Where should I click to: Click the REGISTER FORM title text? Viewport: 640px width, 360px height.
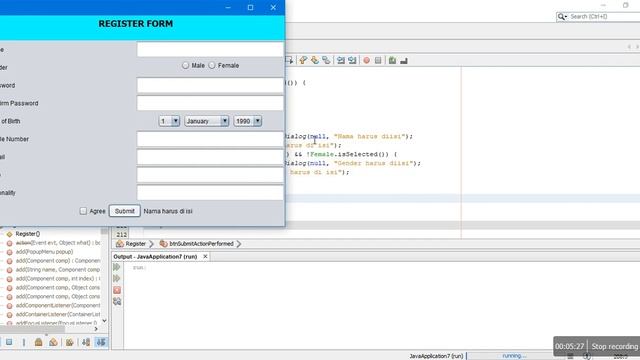136,24
